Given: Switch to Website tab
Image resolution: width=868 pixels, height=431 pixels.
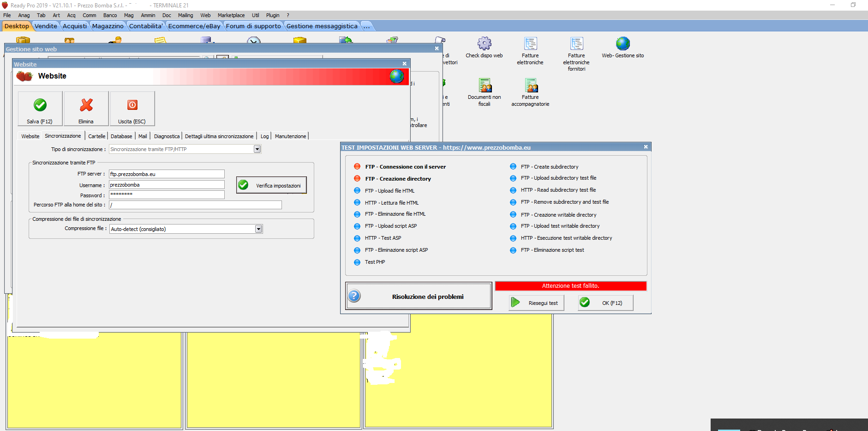Looking at the screenshot, I should [30, 136].
